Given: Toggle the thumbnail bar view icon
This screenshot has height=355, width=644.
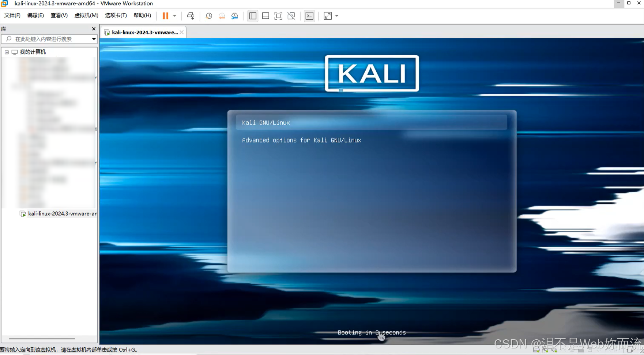Looking at the screenshot, I should click(265, 16).
